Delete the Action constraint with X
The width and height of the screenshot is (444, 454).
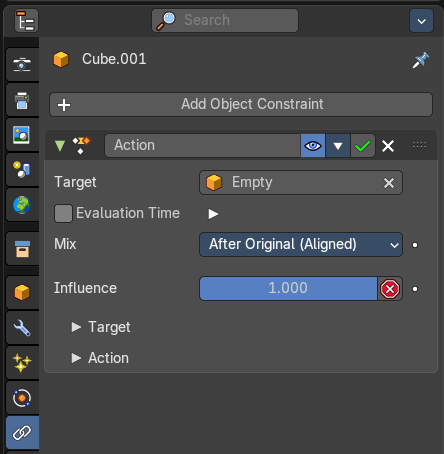(x=388, y=146)
